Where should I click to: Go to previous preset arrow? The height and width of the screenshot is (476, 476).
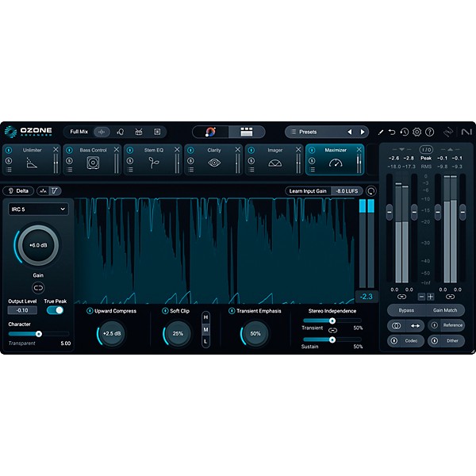pos(350,132)
